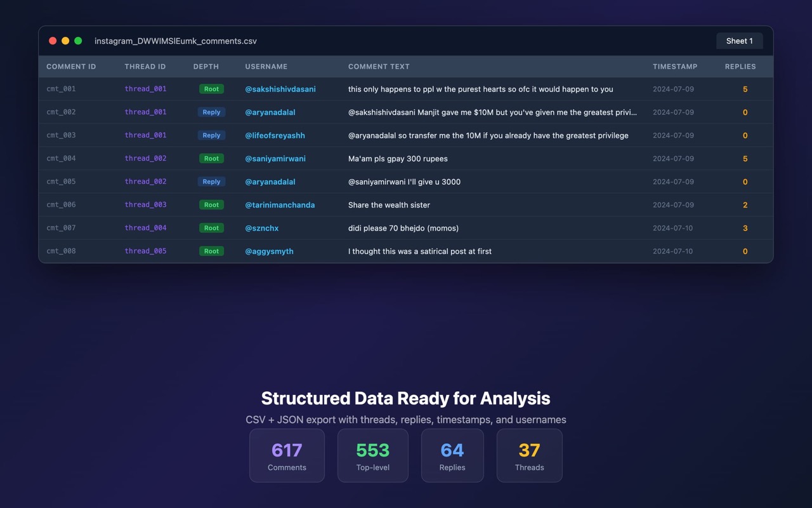Click the filename instagram_DWWIMSlEumk_comments.csv in title bar

click(176, 41)
